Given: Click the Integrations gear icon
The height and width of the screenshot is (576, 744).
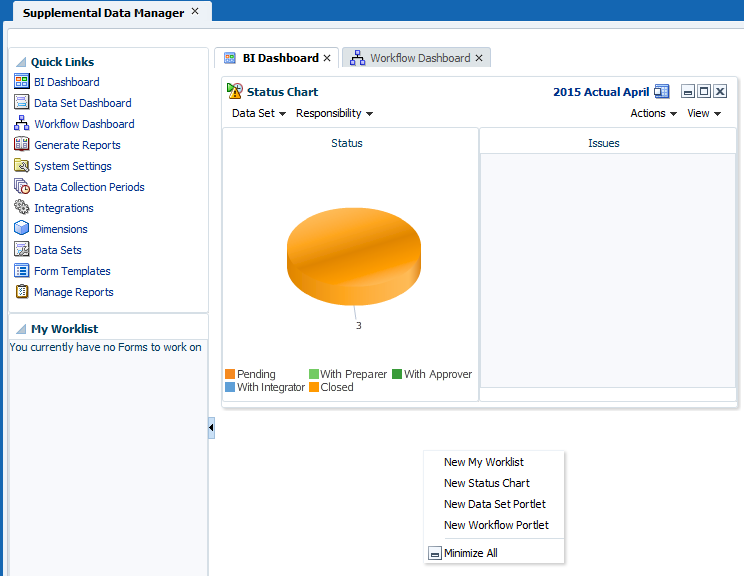Looking at the screenshot, I should 21,207.
